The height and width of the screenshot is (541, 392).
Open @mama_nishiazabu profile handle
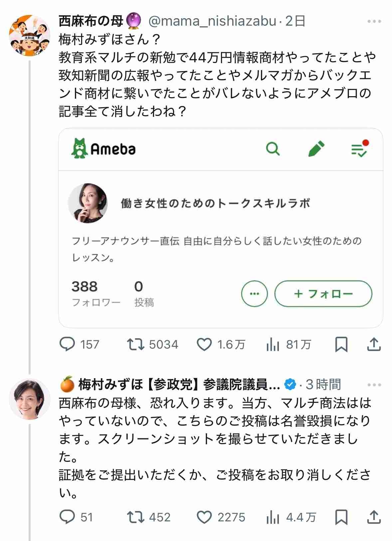[212, 22]
